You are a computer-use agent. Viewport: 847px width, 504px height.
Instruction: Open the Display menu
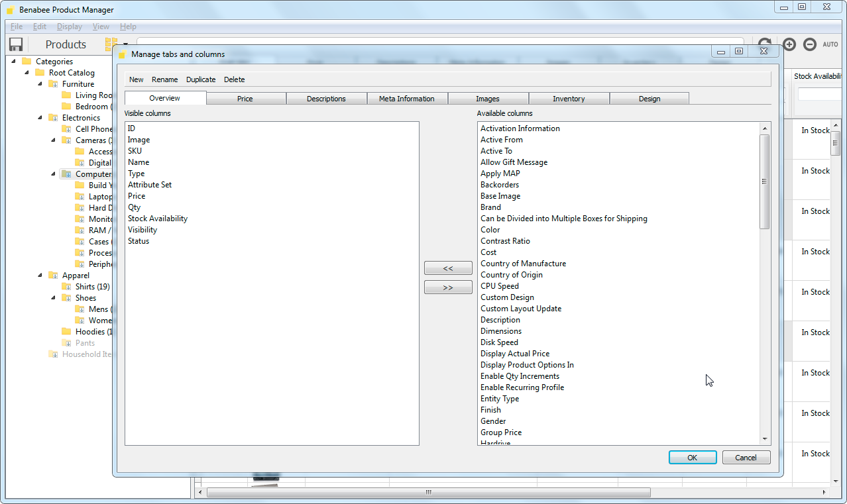point(69,26)
